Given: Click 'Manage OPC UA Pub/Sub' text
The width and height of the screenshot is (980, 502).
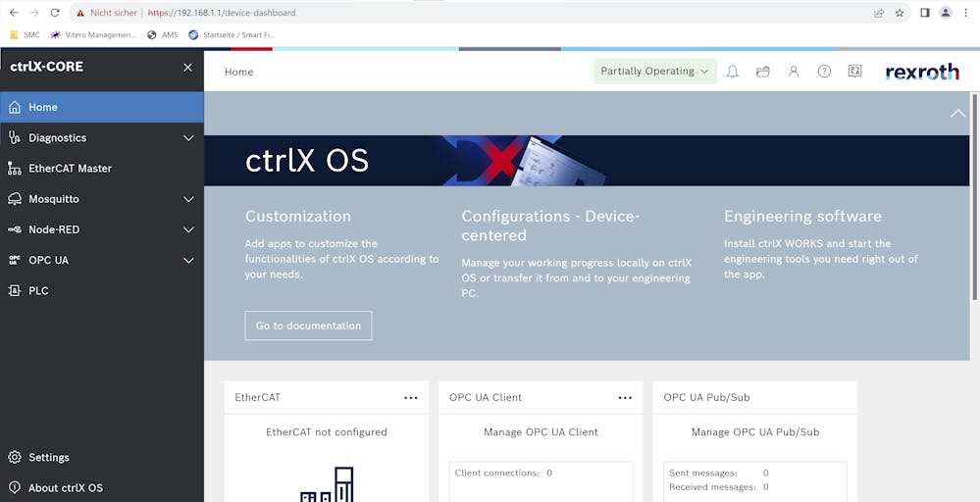Looking at the screenshot, I should [x=755, y=432].
